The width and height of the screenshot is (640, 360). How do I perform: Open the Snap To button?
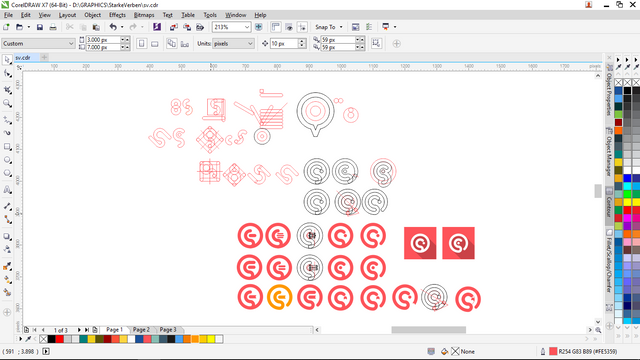point(329,27)
